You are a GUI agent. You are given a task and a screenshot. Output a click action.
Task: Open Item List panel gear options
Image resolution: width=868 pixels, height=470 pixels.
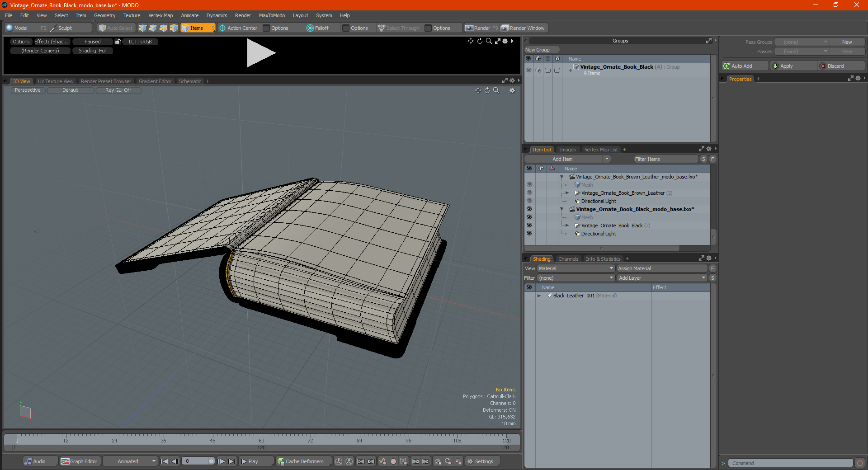pyautogui.click(x=708, y=149)
